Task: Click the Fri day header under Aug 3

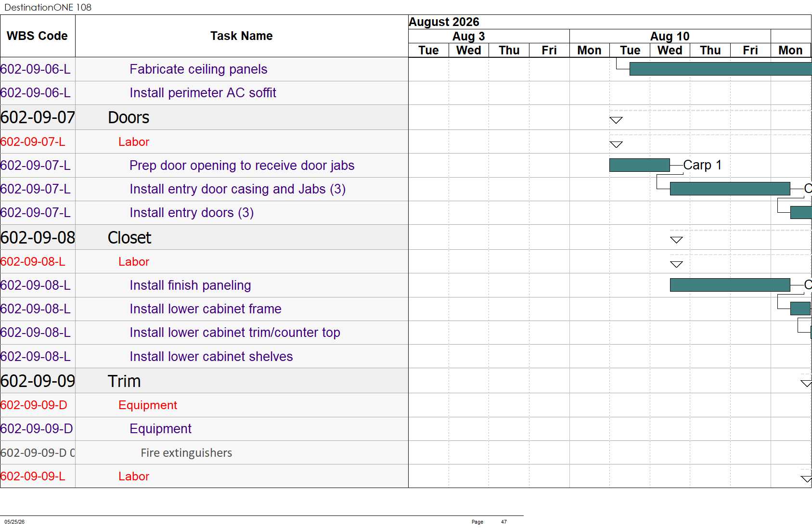Action: (549, 51)
